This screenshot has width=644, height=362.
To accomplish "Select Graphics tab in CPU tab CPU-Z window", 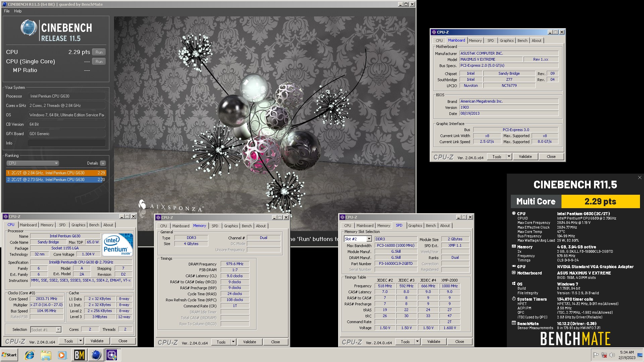I will coord(78,225).
